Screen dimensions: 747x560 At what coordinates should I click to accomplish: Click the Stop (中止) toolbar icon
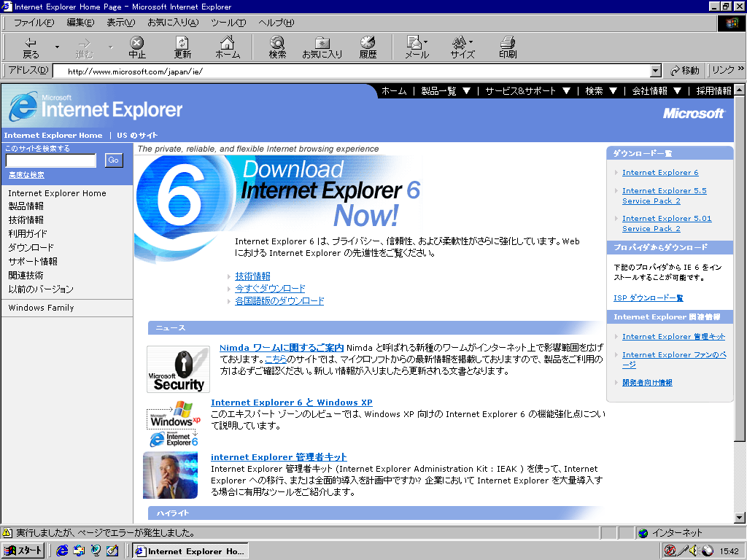coord(136,47)
